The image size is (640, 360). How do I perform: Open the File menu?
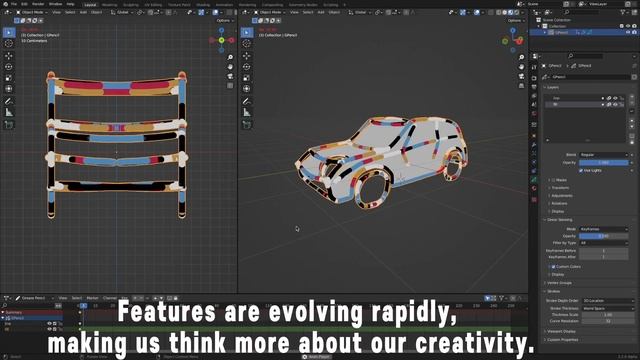click(14, 4)
